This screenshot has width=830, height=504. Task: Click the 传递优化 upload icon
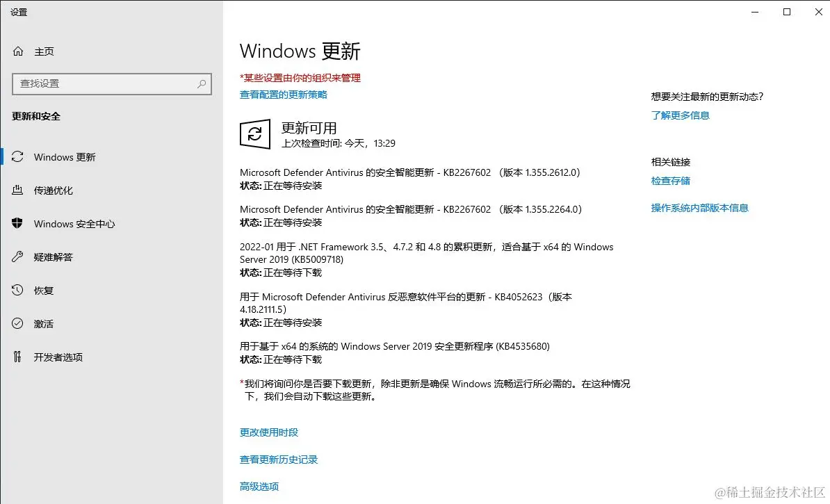[17, 190]
